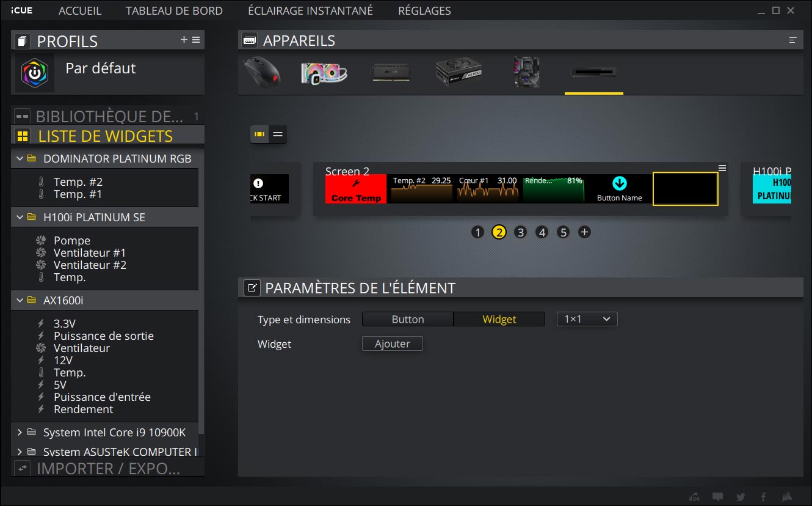This screenshot has width=812, height=506.
Task: Open the Tableau de bord tab
Action: tap(174, 11)
